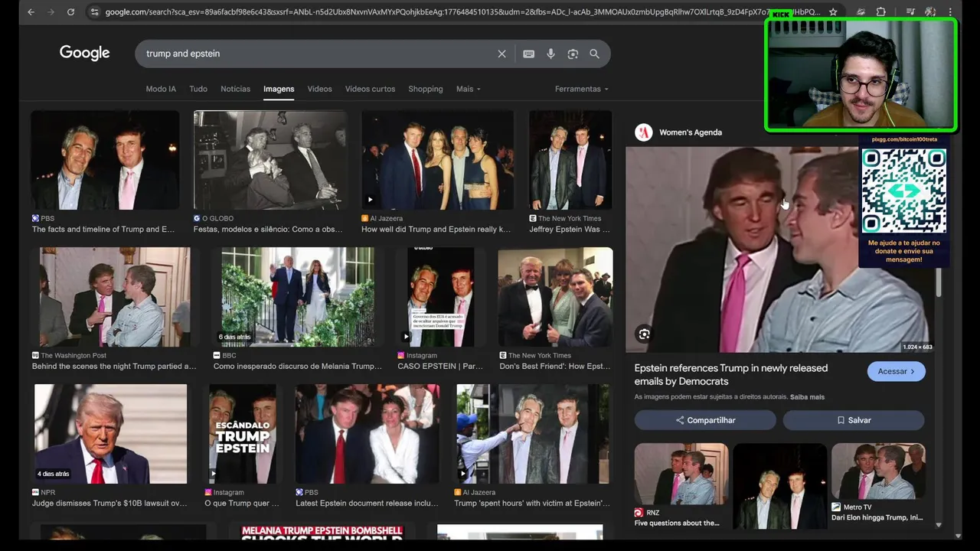
Task: Click the streamer webcam overlay
Action: point(861,74)
